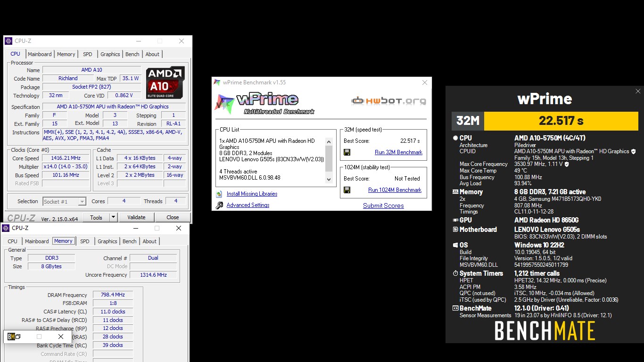Click the Install Missing Libraries icon

tap(219, 194)
